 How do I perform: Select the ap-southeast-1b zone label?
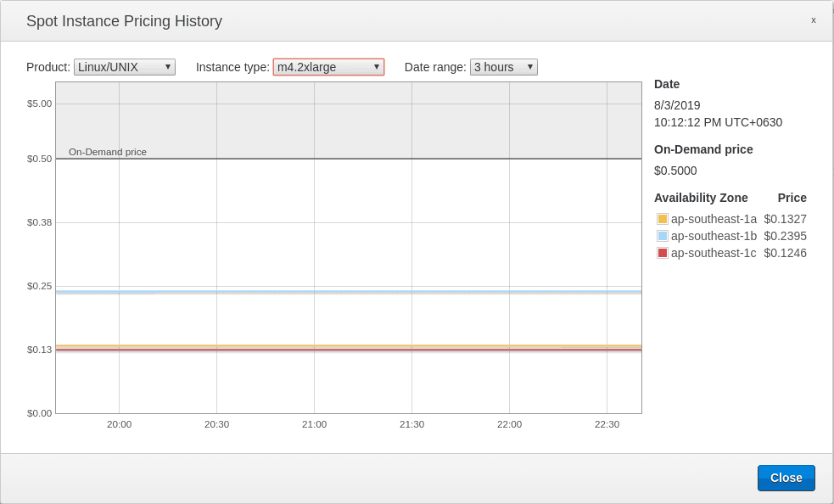click(x=714, y=236)
